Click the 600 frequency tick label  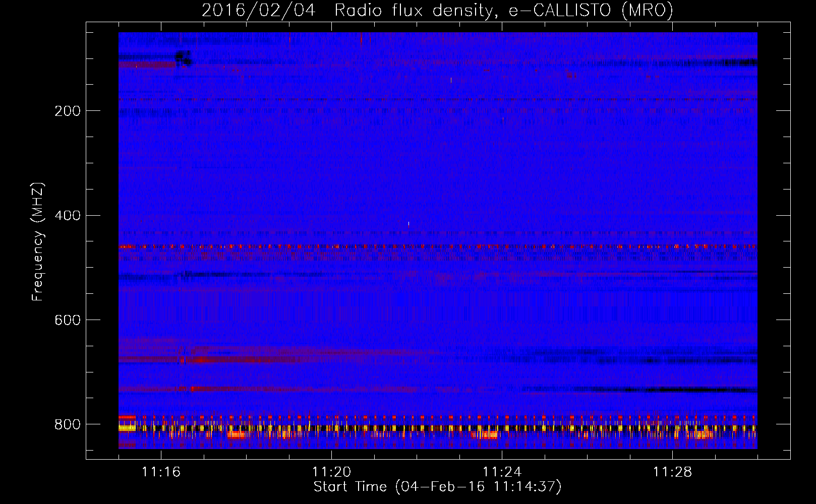tap(67, 321)
